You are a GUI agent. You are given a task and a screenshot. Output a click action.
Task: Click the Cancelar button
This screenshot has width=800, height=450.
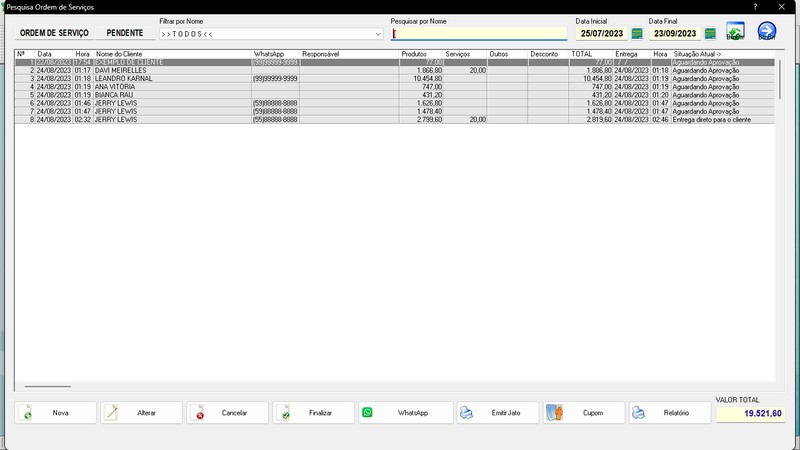pos(228,413)
